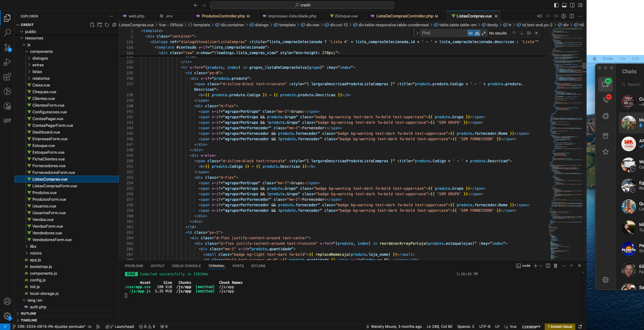Refresh the explorer file tree
This screenshot has width=644, height=330.
pos(107,25)
